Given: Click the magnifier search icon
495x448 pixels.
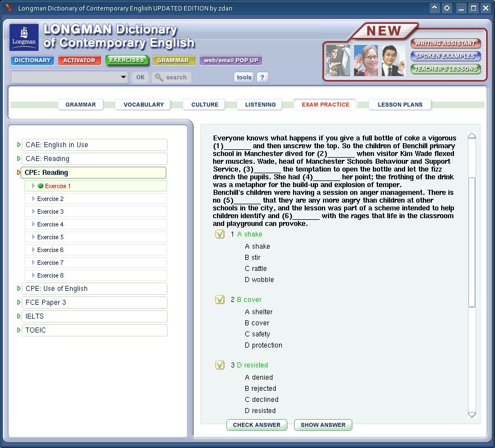Looking at the screenshot, I should tap(159, 77).
